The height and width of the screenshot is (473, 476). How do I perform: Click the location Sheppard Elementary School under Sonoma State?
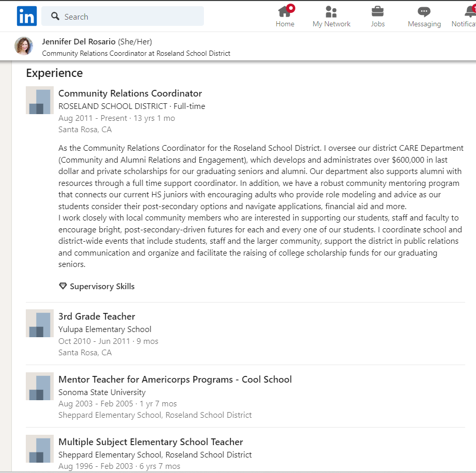click(x=155, y=415)
